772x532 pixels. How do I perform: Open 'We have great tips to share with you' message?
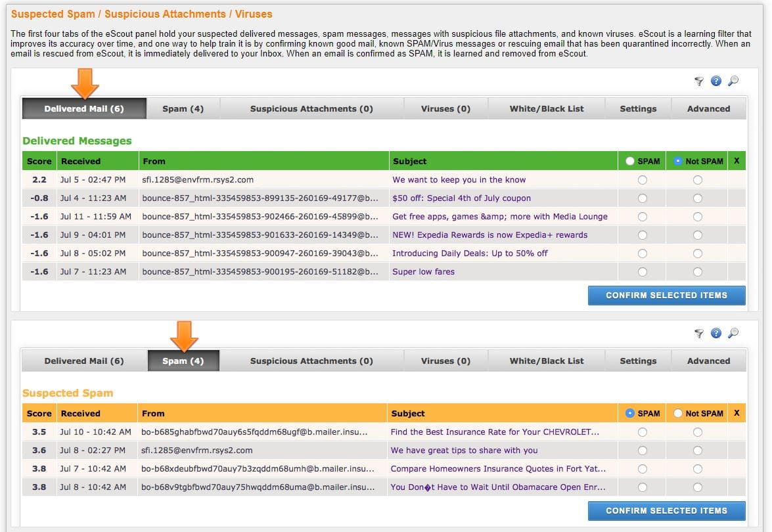click(464, 451)
